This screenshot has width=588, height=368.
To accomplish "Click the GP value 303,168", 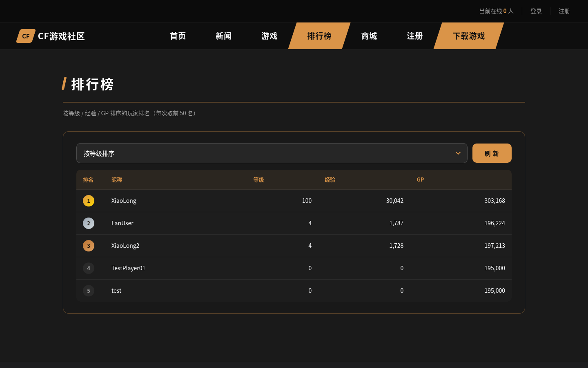I will (x=494, y=201).
